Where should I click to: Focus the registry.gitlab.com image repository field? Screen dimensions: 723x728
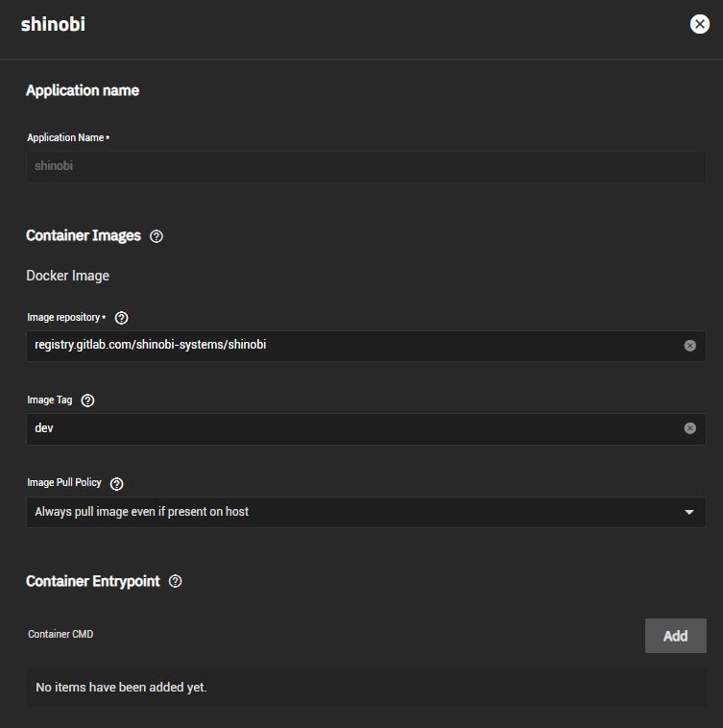click(366, 346)
